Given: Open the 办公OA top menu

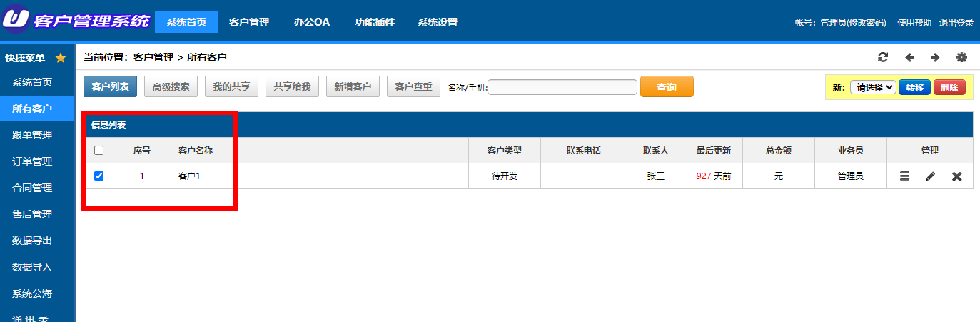Looking at the screenshot, I should coord(312,22).
